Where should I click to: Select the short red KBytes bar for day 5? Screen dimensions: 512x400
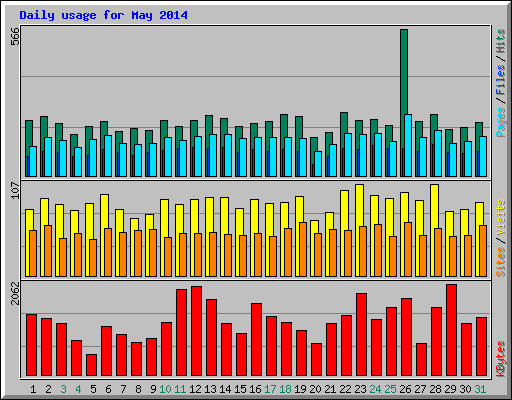pyautogui.click(x=91, y=365)
